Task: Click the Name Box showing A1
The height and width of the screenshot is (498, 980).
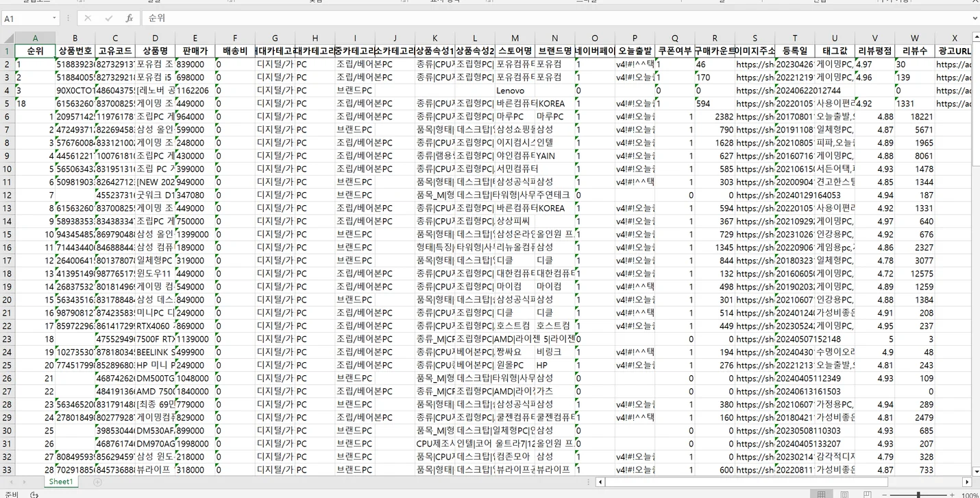Action: (x=26, y=19)
